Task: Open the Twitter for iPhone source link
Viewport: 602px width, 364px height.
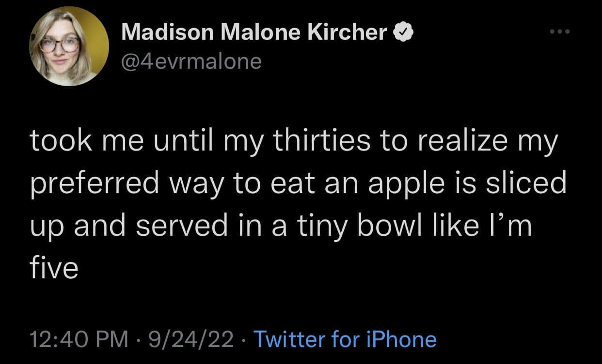Action: pyautogui.click(x=345, y=339)
